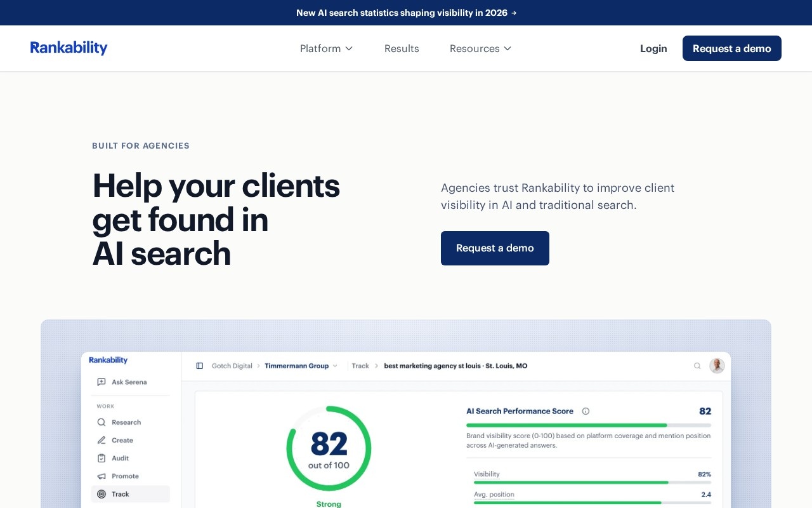Click the hero Request a demo button

pyautogui.click(x=495, y=248)
